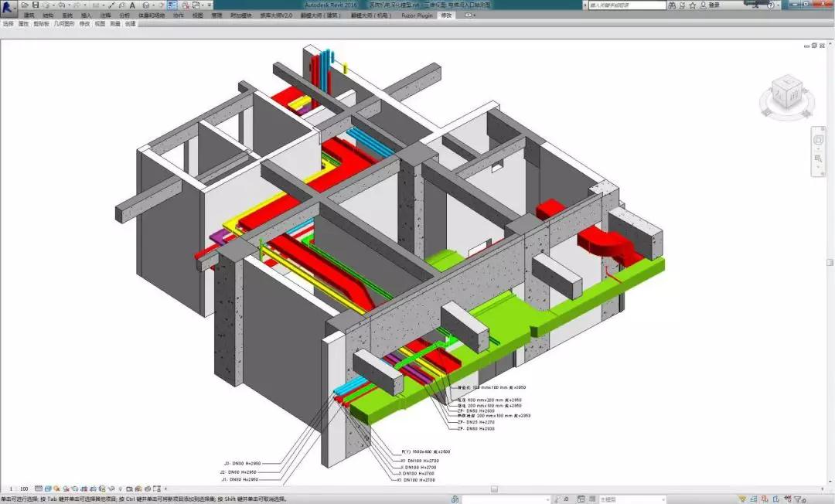Open the 系统 ribbon tab

click(x=67, y=15)
